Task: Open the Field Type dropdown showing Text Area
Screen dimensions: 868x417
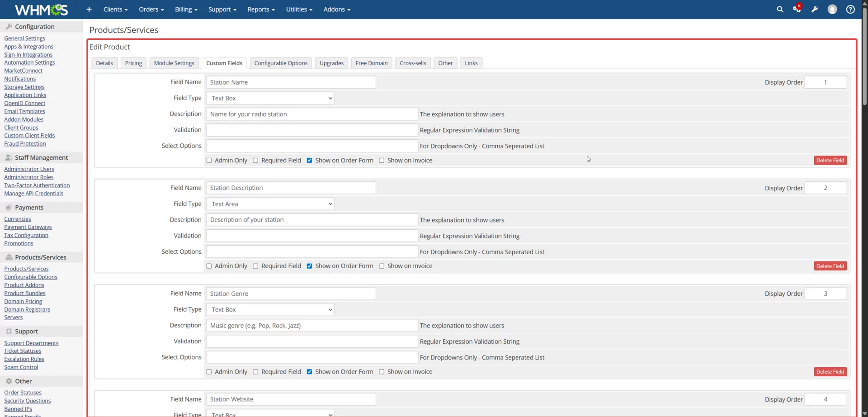Action: tap(270, 204)
